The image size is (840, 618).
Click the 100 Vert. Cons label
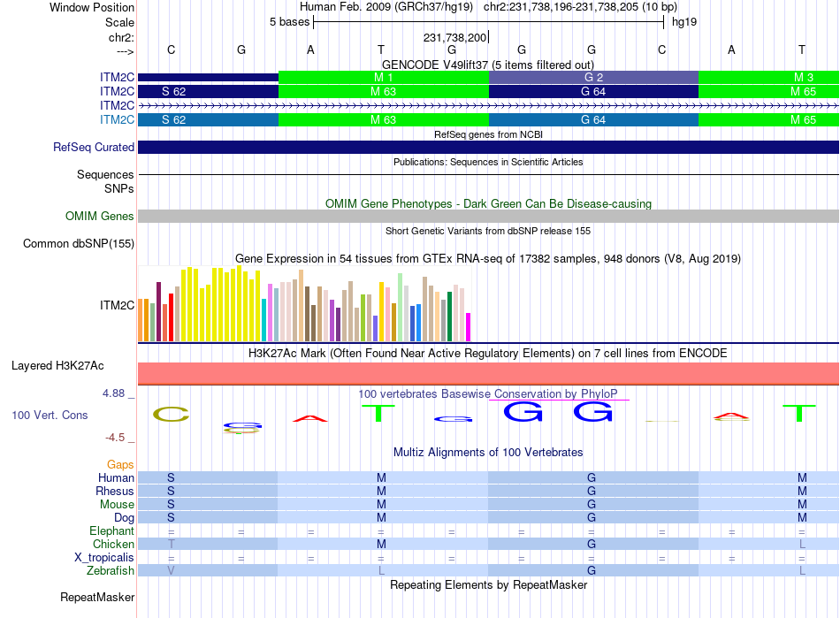pos(50,415)
